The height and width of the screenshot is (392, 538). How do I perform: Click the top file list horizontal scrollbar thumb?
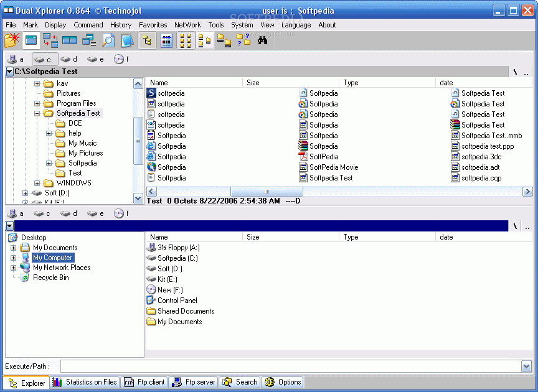[267, 192]
